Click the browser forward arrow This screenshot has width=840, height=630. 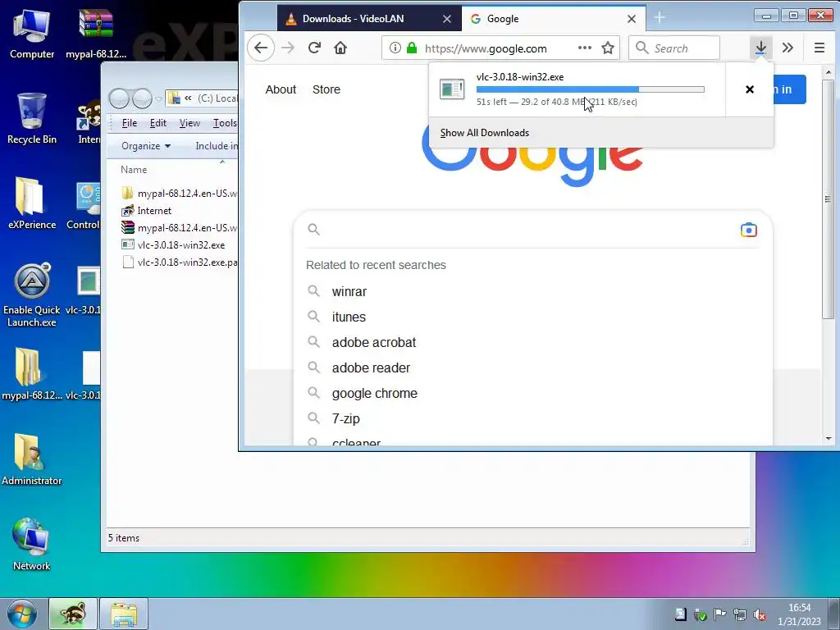coord(288,48)
